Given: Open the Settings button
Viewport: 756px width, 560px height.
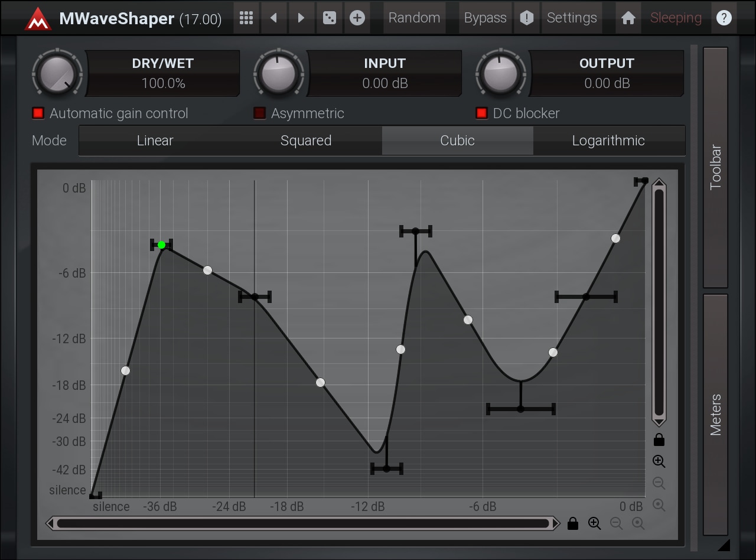Looking at the screenshot, I should click(572, 18).
